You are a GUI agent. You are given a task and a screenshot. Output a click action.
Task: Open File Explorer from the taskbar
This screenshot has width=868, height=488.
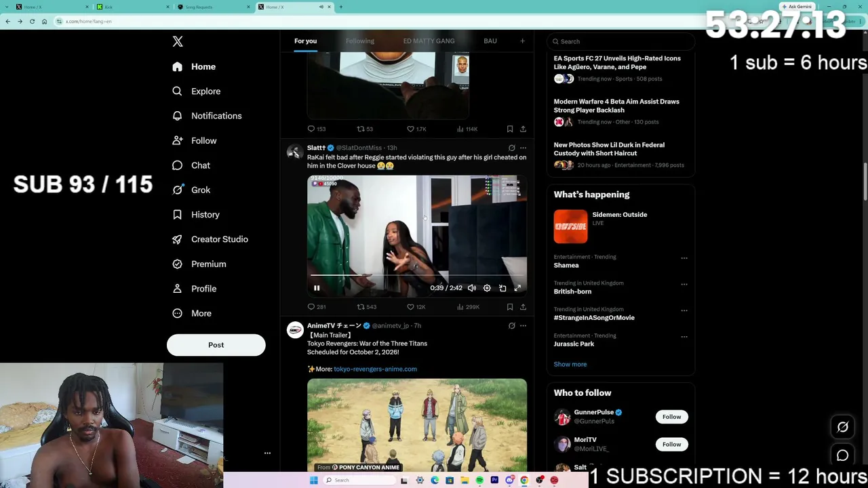tap(465, 481)
